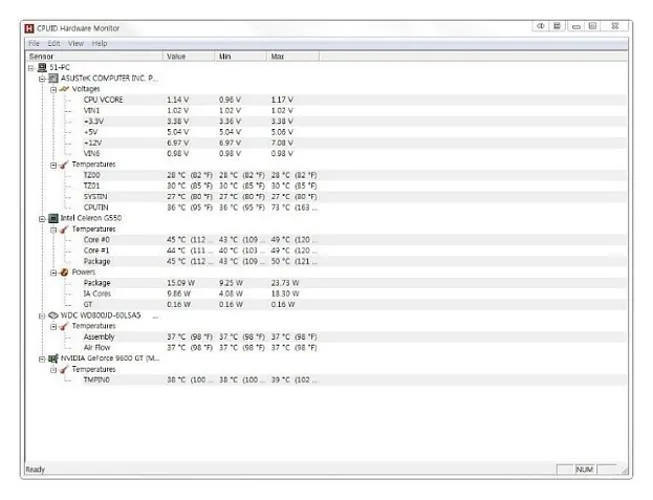
Task: Collapse the motherboard Temperatures group
Action: (x=53, y=165)
